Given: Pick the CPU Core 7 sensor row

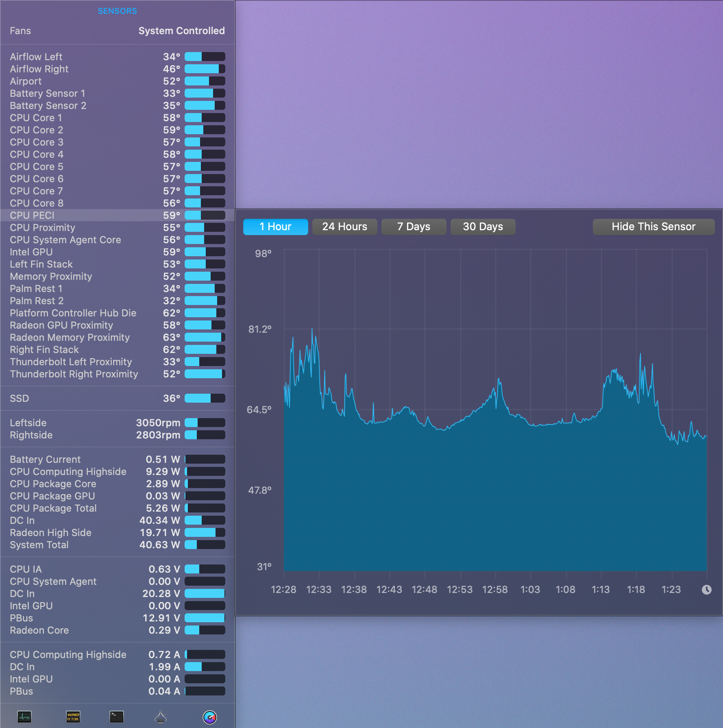Looking at the screenshot, I should pyautogui.click(x=118, y=191).
